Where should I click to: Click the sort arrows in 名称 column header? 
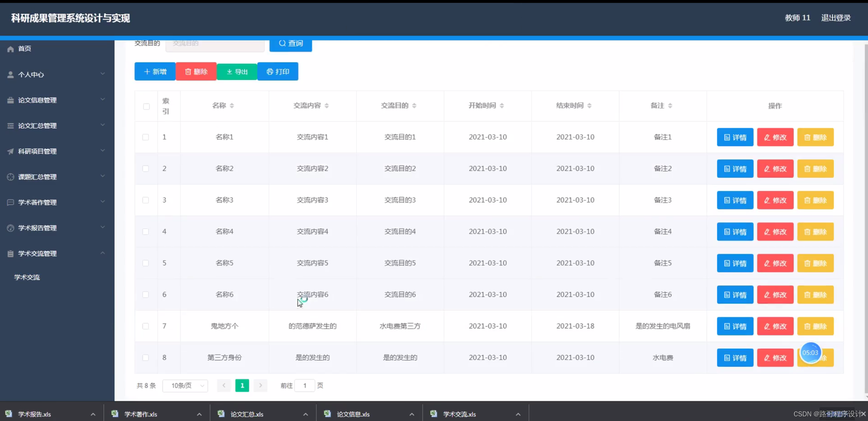[x=232, y=106]
